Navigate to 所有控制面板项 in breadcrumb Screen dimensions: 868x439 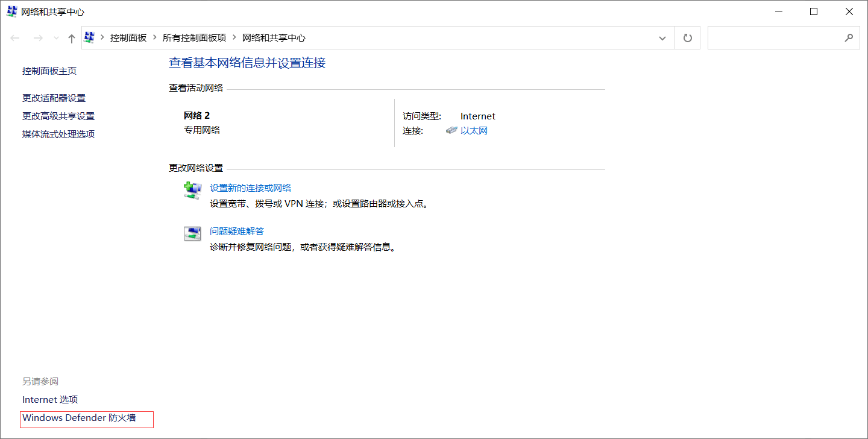pyautogui.click(x=194, y=37)
